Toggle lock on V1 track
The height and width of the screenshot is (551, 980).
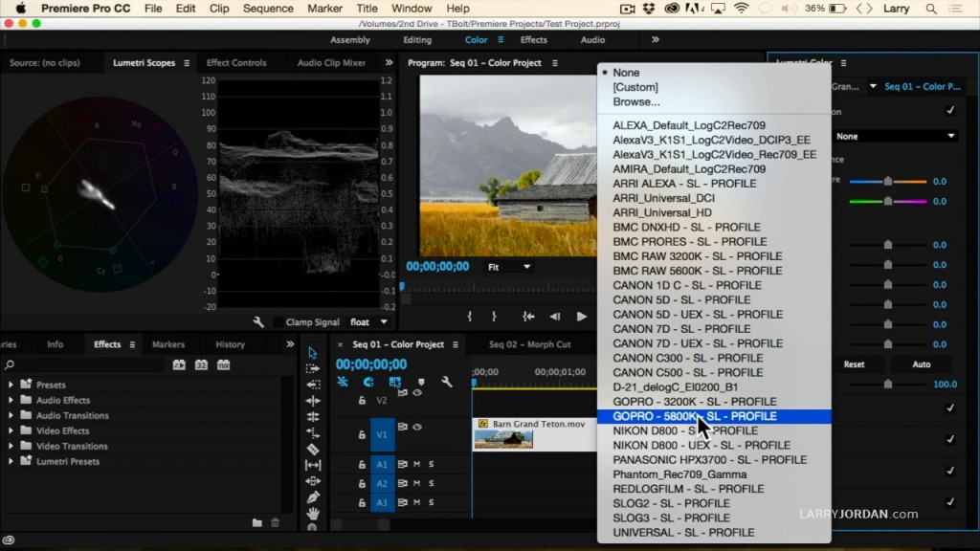pos(362,434)
